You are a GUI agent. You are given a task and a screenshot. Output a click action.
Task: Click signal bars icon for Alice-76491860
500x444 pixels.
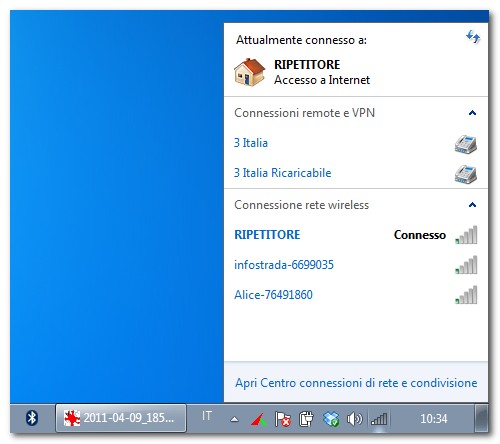coord(466,295)
